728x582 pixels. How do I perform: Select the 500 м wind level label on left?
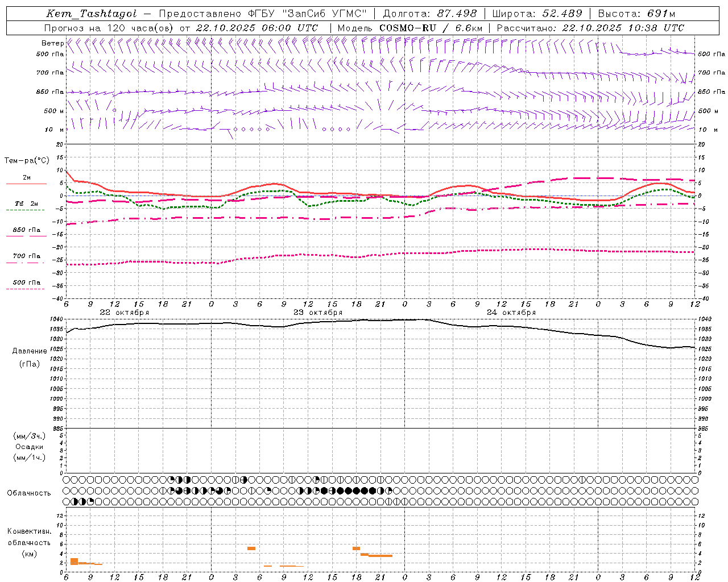click(54, 111)
